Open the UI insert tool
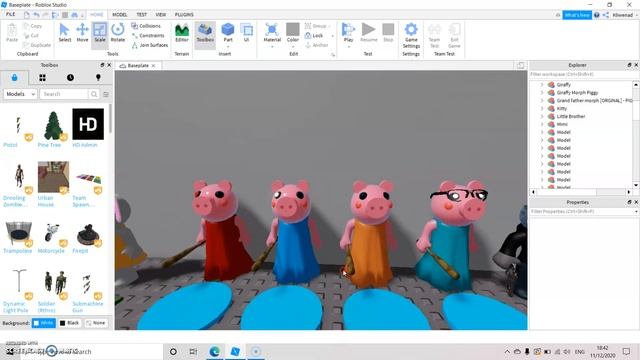 coord(247,33)
